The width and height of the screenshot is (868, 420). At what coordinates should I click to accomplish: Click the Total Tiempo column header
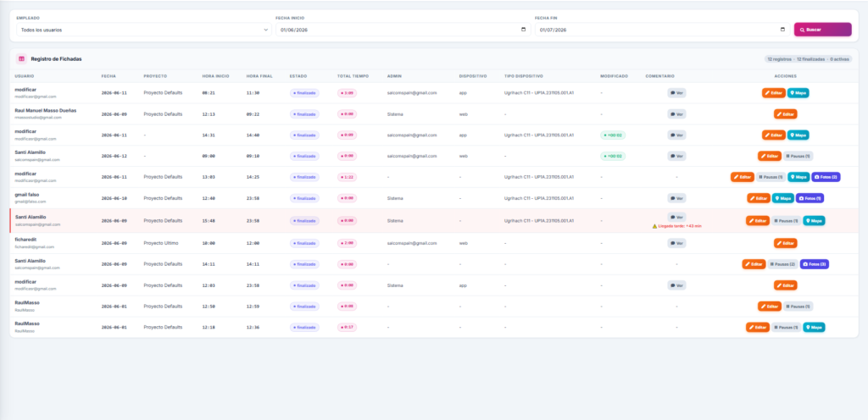click(353, 76)
